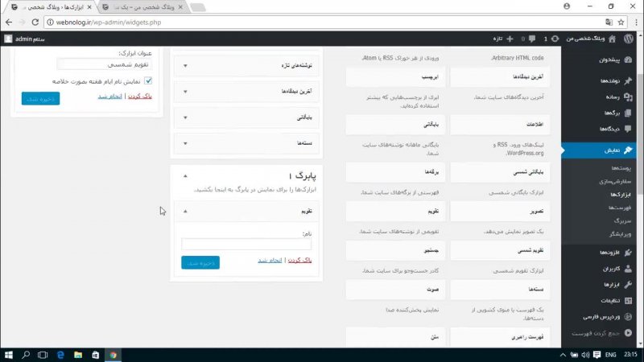The height and width of the screenshot is (362, 644).
Task: Open the Menus (فهرست‌ها) submenu item
Action: click(609, 207)
